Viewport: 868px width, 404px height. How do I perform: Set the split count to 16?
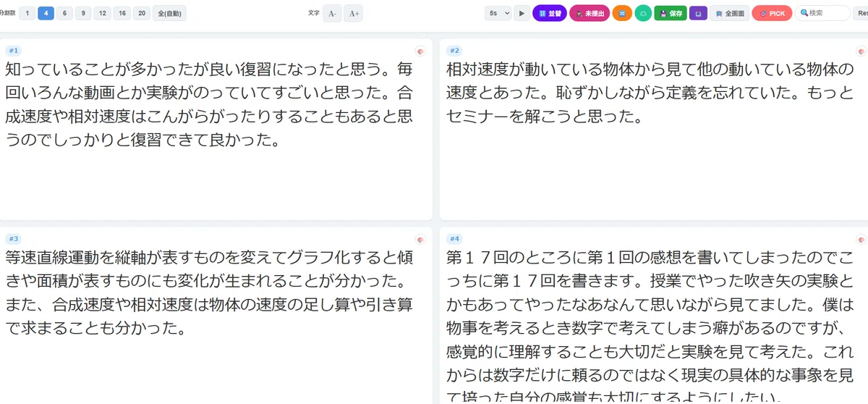point(122,13)
